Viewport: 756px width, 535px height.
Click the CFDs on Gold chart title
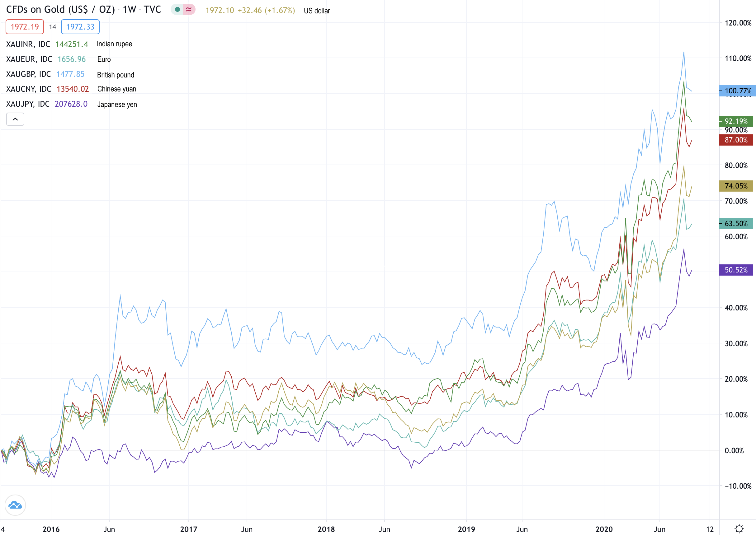60,10
